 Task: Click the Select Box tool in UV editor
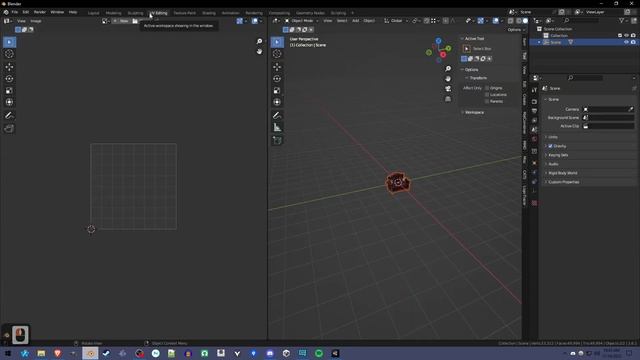(9, 42)
